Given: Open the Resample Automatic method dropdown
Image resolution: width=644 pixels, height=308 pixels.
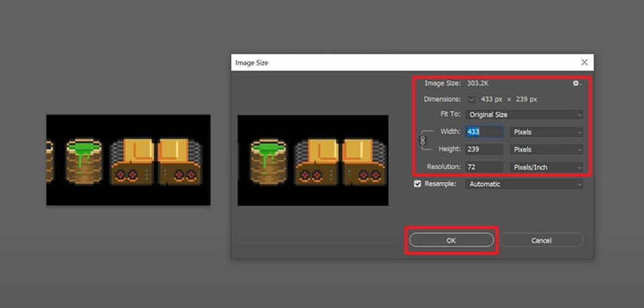Looking at the screenshot, I should tap(524, 184).
